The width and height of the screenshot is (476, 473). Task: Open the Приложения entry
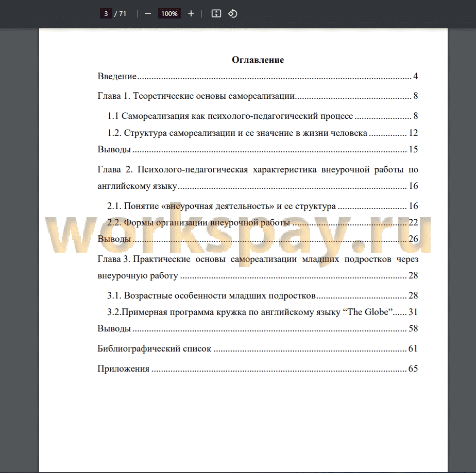point(258,369)
